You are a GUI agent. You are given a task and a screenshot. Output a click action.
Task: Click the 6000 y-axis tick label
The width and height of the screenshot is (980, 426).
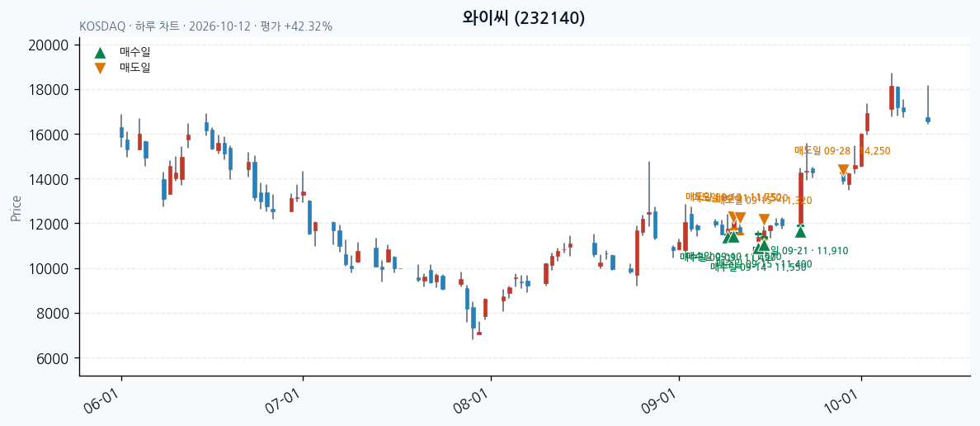(52, 358)
